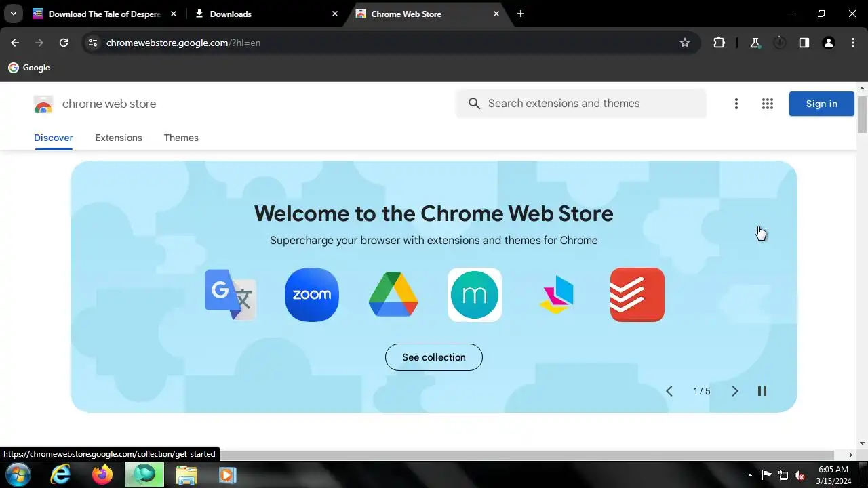The width and height of the screenshot is (868, 488).
Task: Select the Discover tab
Action: click(x=54, y=138)
